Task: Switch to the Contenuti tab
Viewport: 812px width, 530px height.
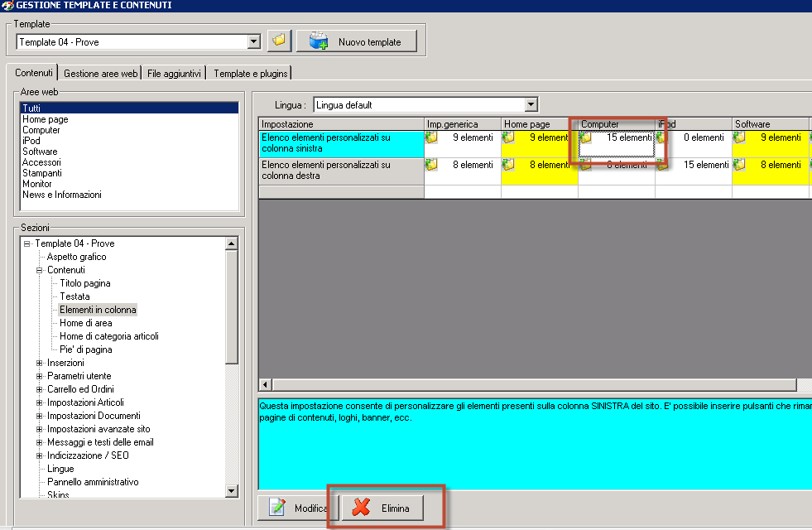Action: pyautogui.click(x=34, y=73)
